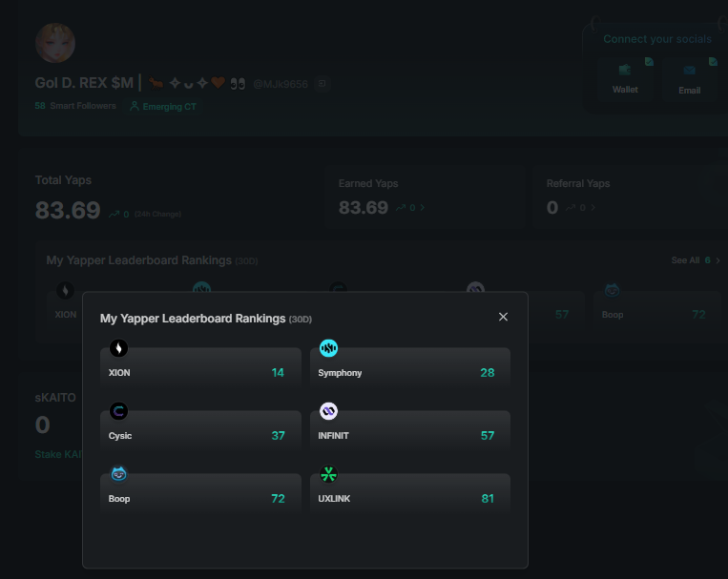Screen dimensions: 728x579
Task: Click the Boop rank 72 in background card
Action: (x=698, y=315)
